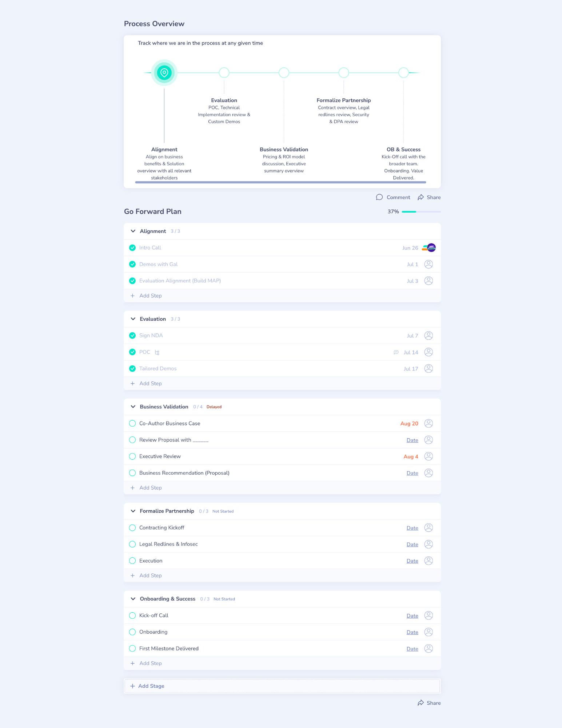This screenshot has width=562, height=728.
Task: Collapse the Evaluation stage
Action: tap(133, 319)
